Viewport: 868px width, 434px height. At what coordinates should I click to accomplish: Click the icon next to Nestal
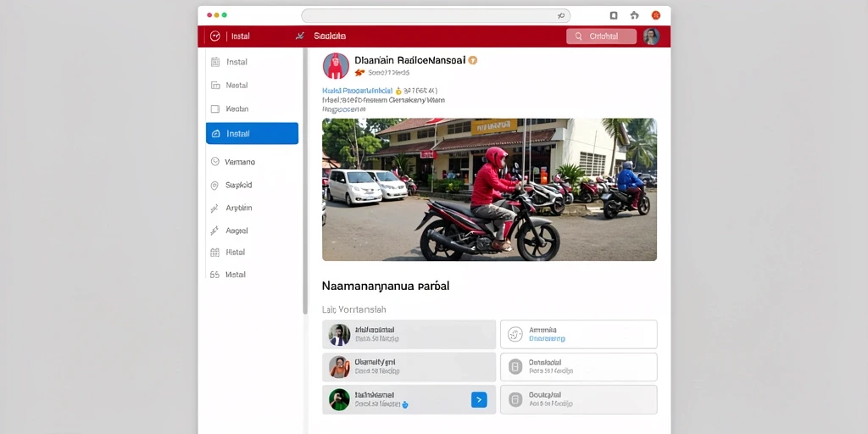pyautogui.click(x=215, y=86)
